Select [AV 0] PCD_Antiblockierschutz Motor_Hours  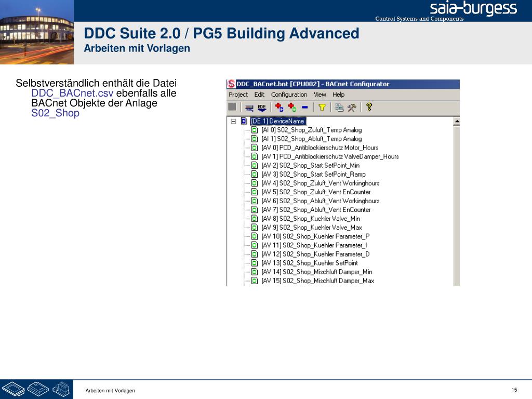320,148
